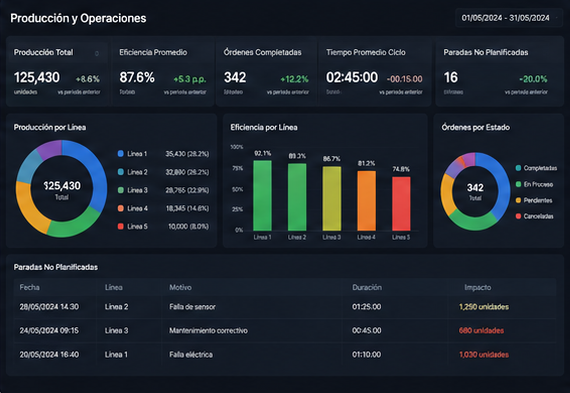This screenshot has width=570, height=393.
Task: Click the info icon on Producción Total card
Action: [97, 53]
